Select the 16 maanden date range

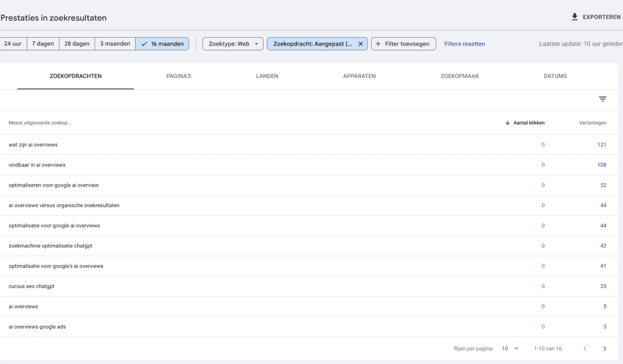[162, 44]
